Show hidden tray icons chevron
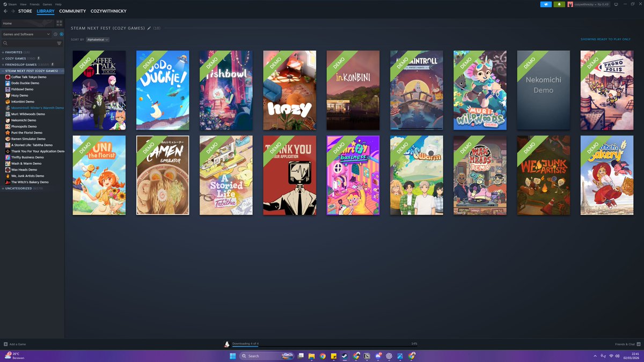The height and width of the screenshot is (362, 644). point(595,356)
